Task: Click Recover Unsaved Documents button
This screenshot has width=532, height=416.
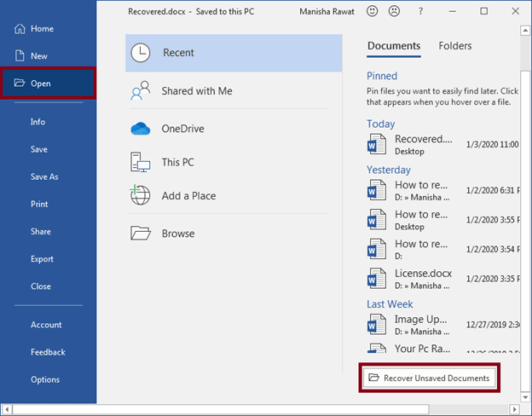Action: (429, 378)
